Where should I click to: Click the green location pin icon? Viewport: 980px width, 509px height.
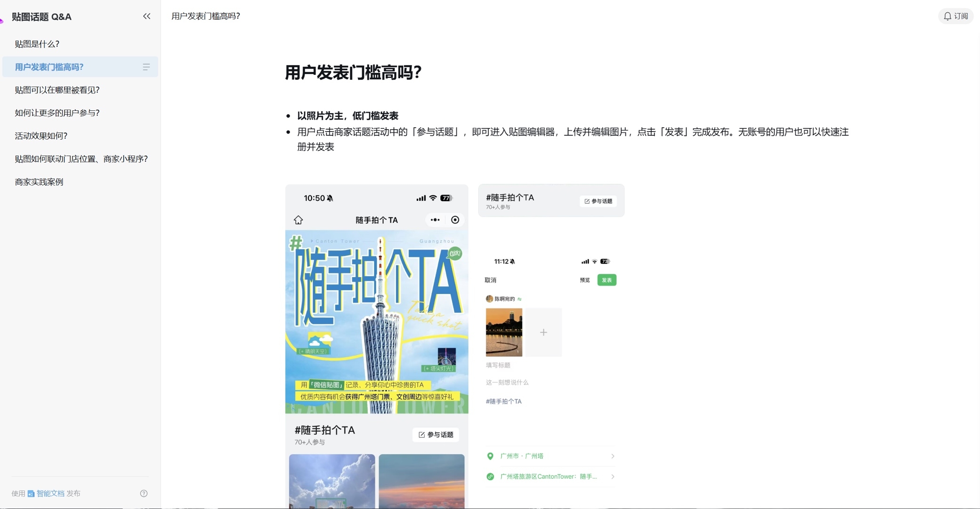pos(490,456)
